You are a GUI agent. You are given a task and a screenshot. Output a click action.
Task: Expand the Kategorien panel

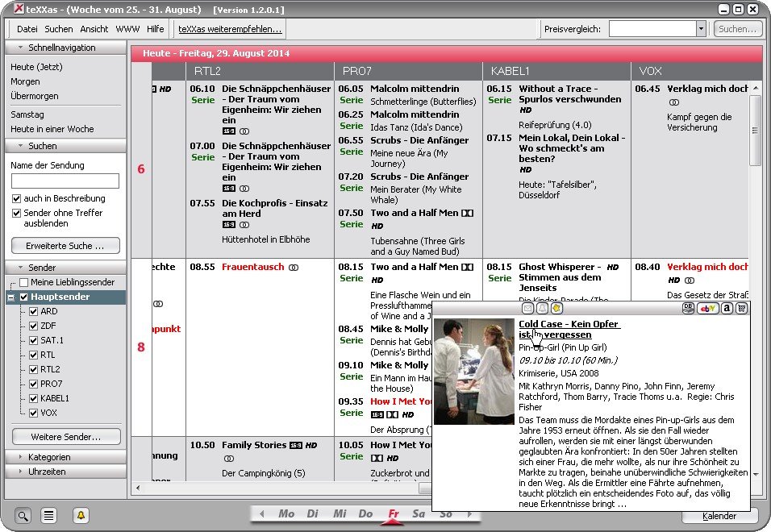point(65,457)
